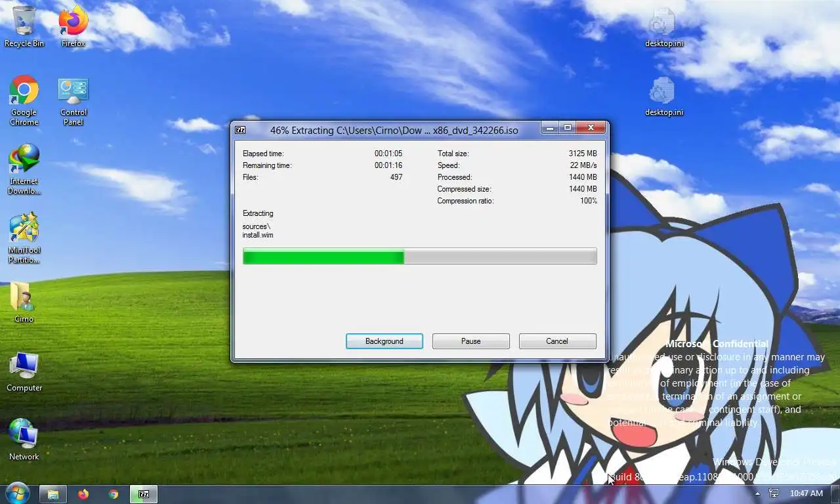Click the Total size value 3125 MB

click(x=583, y=154)
